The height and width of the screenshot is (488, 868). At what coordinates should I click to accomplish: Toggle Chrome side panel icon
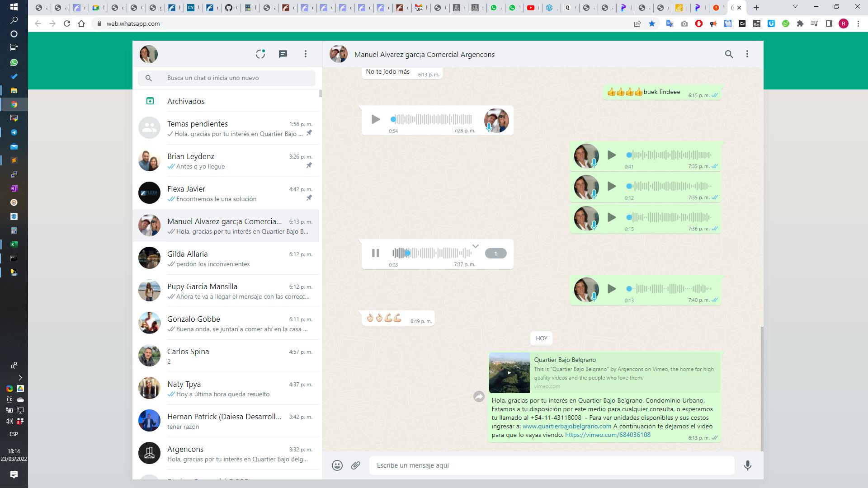pyautogui.click(x=829, y=23)
